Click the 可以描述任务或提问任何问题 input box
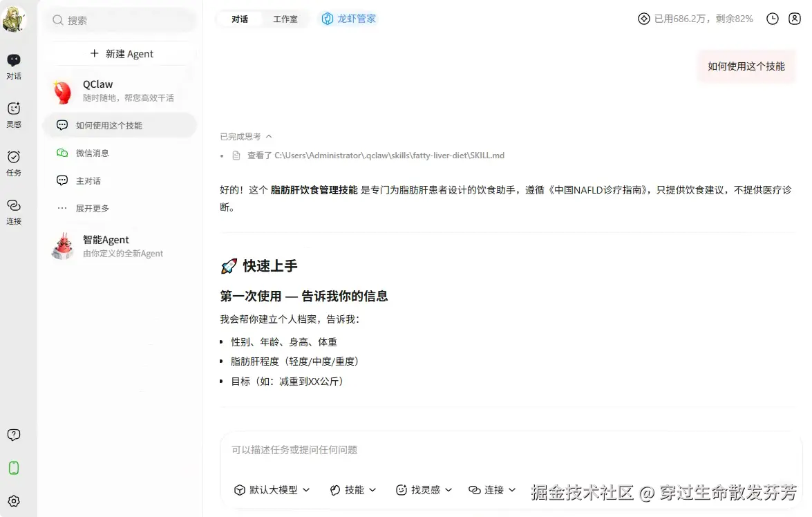Viewport: 812px width, 517px height. 510,450
